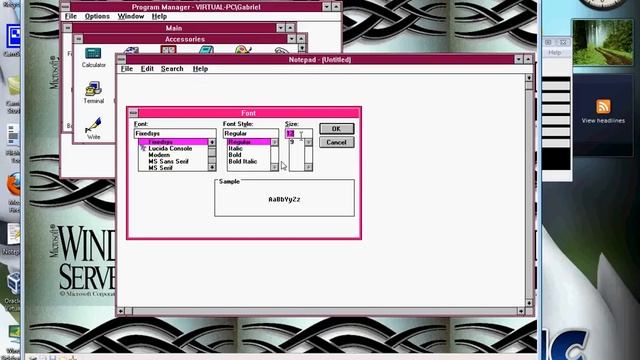The height and width of the screenshot is (360, 640).
Task: Click size list scroll up arrow
Action: [x=308, y=142]
